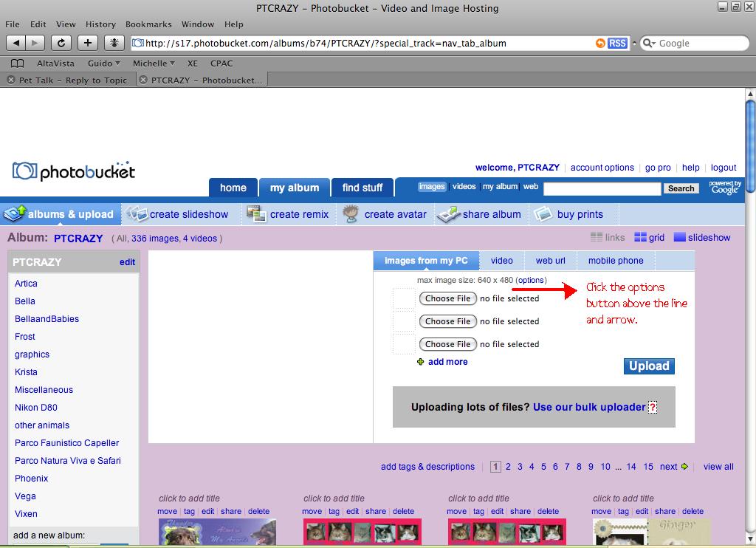Click the create slideshow icon
The width and height of the screenshot is (756, 548).
(137, 214)
